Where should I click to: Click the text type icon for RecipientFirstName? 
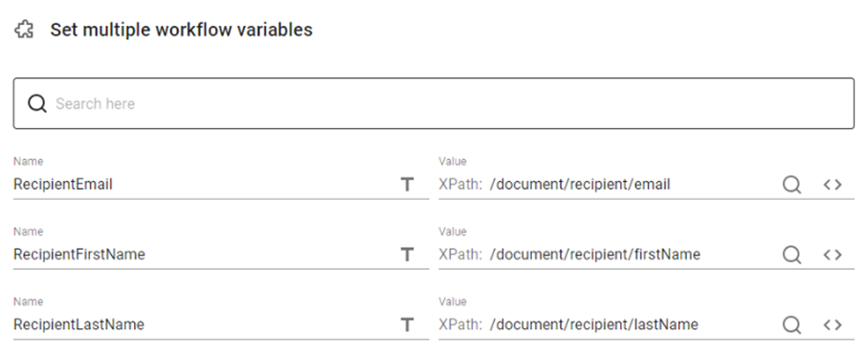tap(408, 255)
